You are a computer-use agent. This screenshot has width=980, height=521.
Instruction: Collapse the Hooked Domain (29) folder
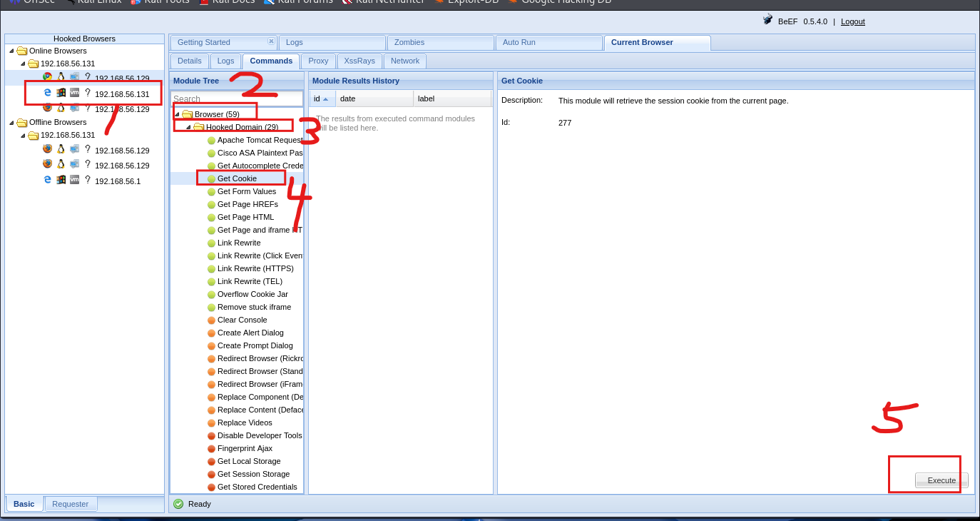[188, 127]
